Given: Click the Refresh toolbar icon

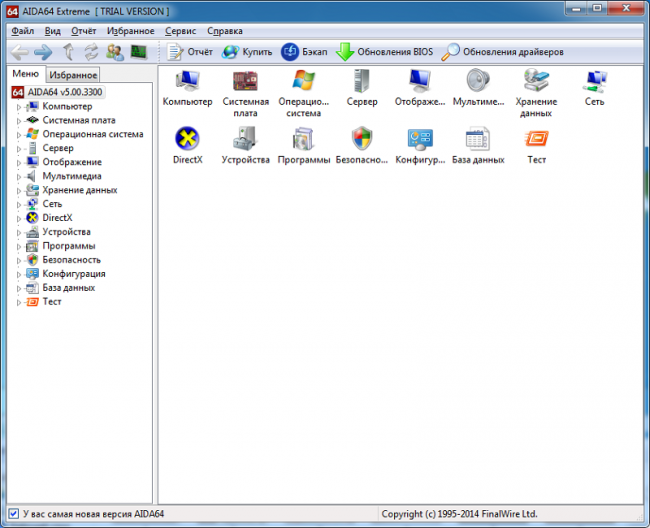Looking at the screenshot, I should coord(91,51).
